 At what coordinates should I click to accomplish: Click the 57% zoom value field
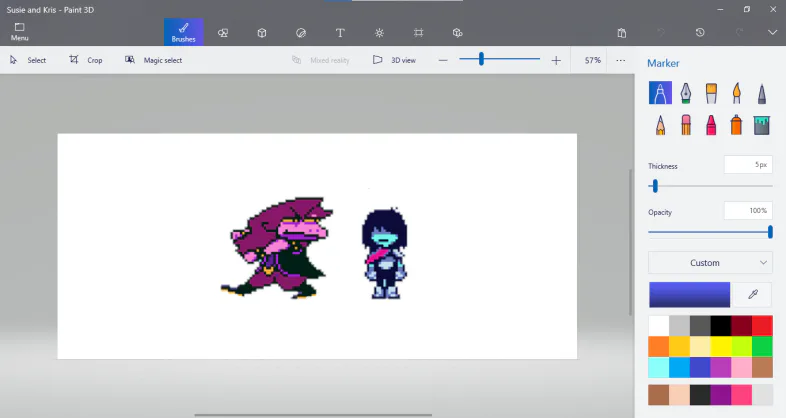(x=593, y=60)
